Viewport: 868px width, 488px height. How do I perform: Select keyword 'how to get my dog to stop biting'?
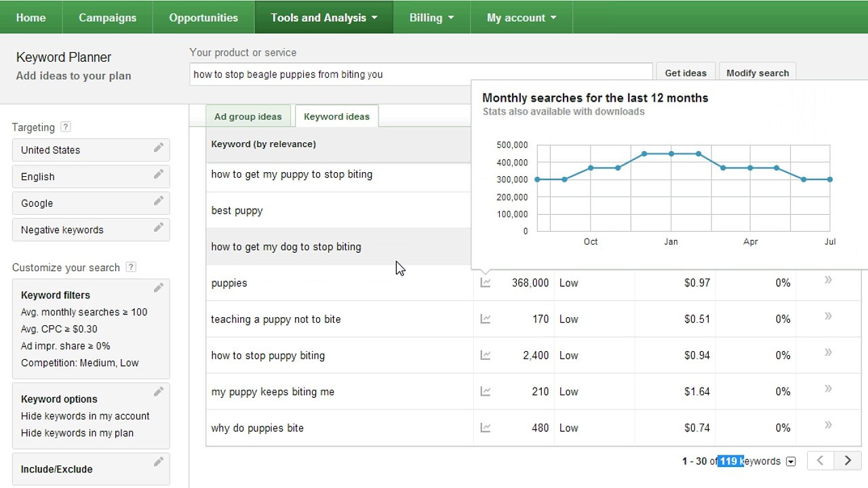286,247
